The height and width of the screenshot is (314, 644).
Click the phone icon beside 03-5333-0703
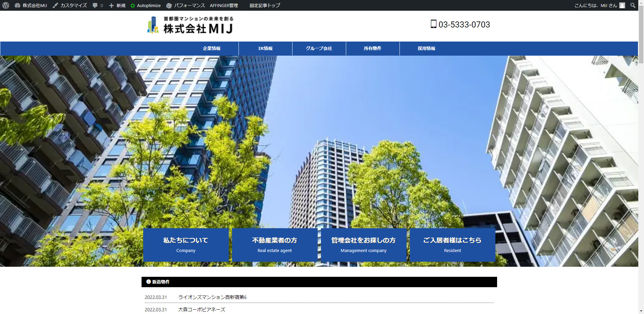434,24
